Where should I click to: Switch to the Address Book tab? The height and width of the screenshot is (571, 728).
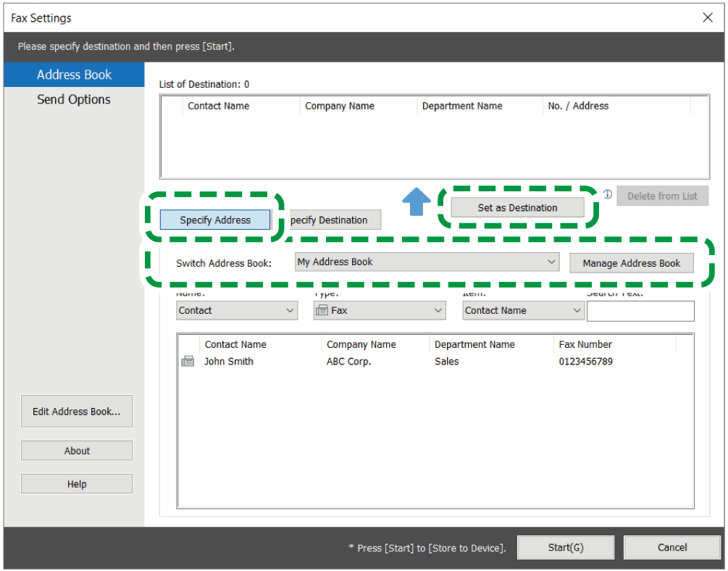click(74, 75)
